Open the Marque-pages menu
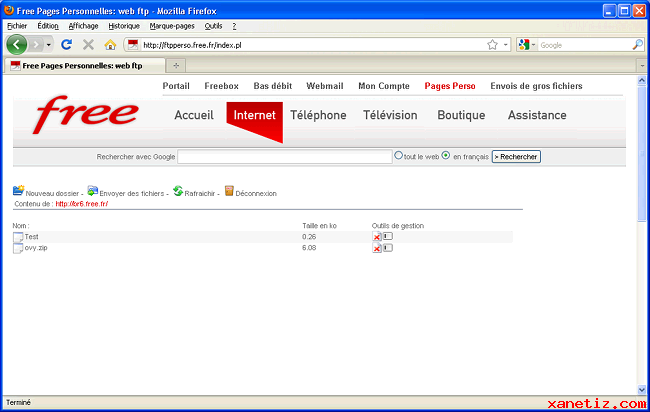This screenshot has height=412, width=650. [x=172, y=26]
